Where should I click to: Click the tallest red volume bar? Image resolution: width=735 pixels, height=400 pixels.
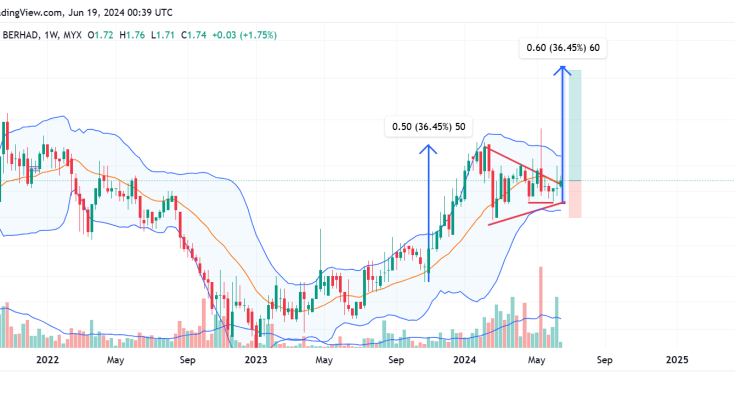tap(541, 300)
